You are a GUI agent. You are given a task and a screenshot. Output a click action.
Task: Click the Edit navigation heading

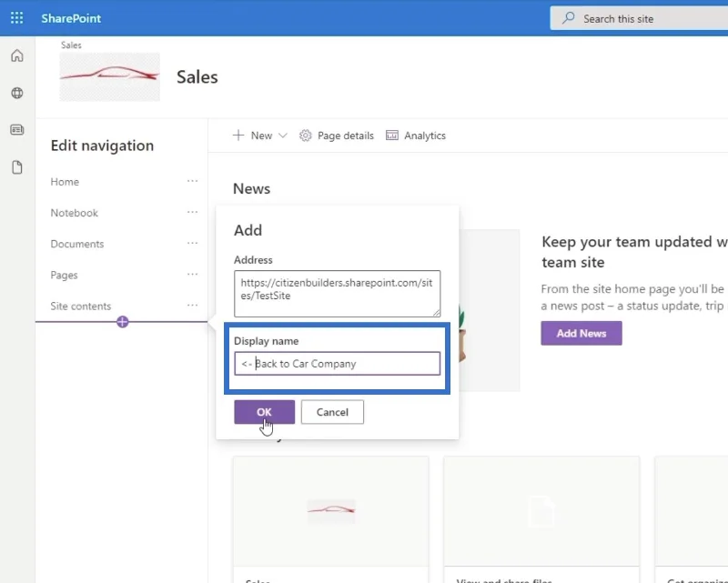102,146
